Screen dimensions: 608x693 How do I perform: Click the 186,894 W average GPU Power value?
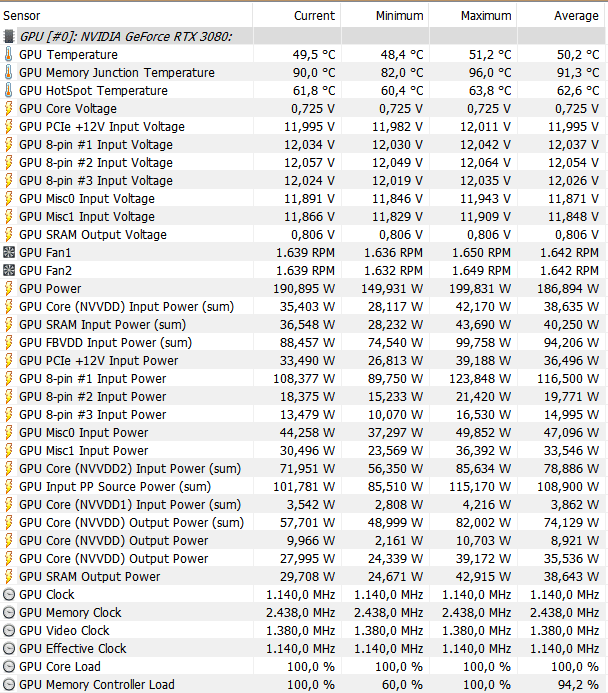[x=568, y=289]
